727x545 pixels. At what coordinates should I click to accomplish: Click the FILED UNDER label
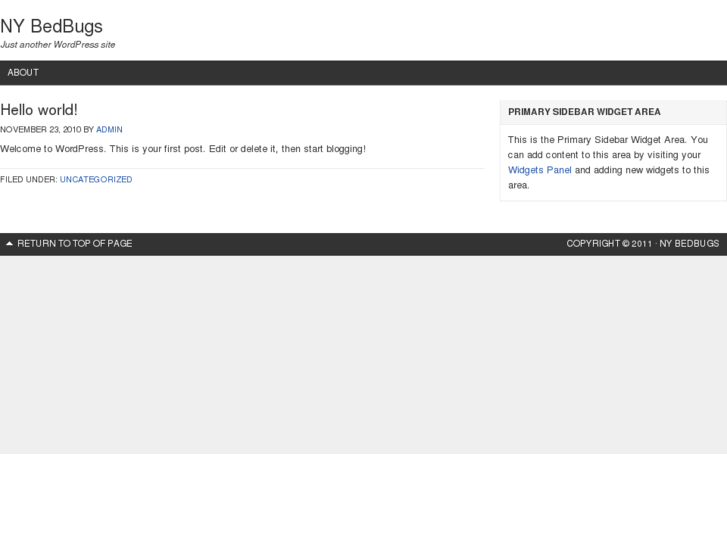28,180
